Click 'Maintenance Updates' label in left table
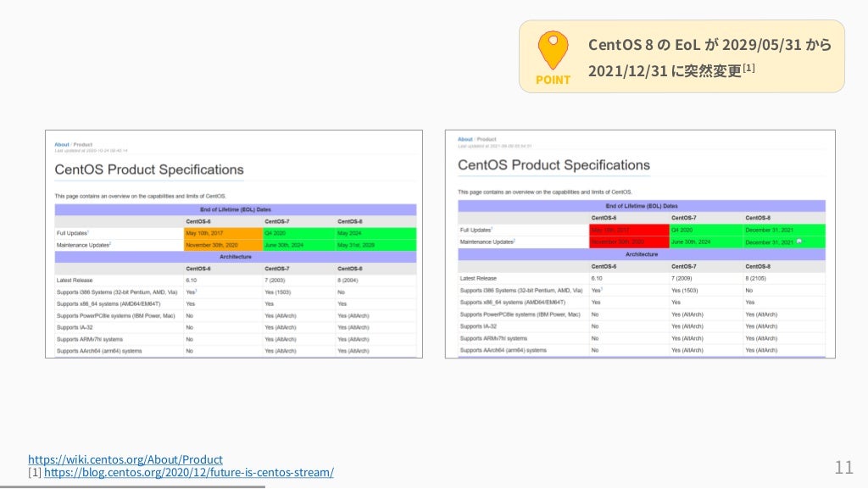This screenshot has height=489, width=868. pos(83,245)
